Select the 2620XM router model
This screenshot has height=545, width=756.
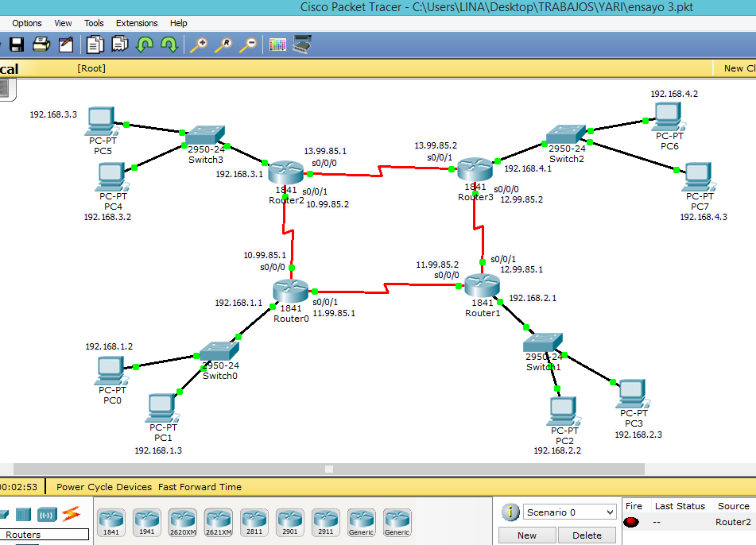(183, 522)
